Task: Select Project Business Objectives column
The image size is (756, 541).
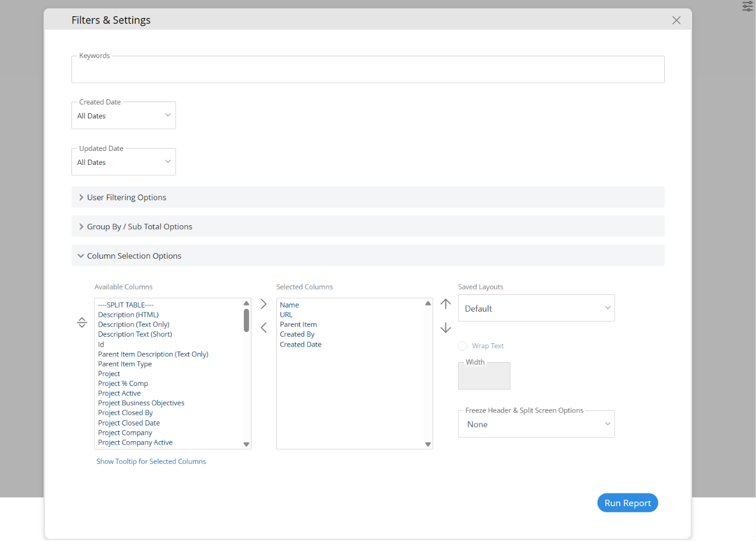Action: tap(141, 403)
